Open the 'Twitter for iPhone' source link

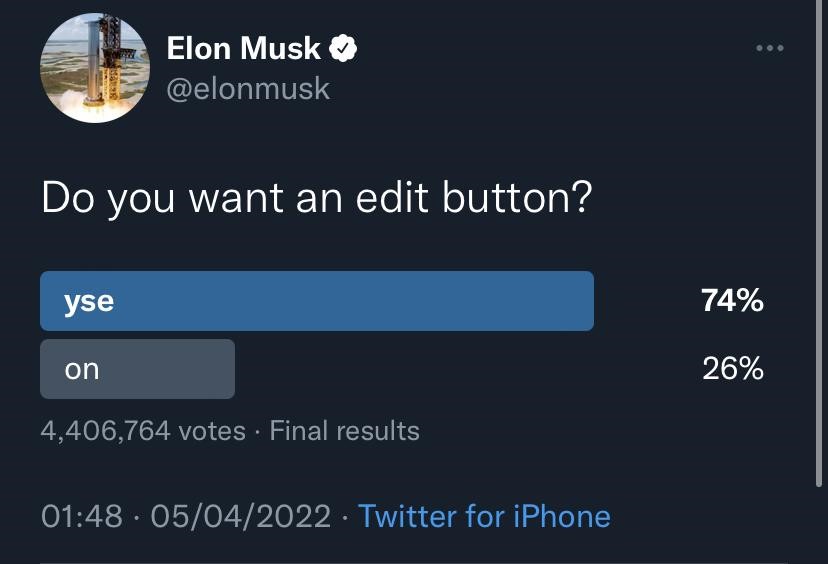pos(484,516)
